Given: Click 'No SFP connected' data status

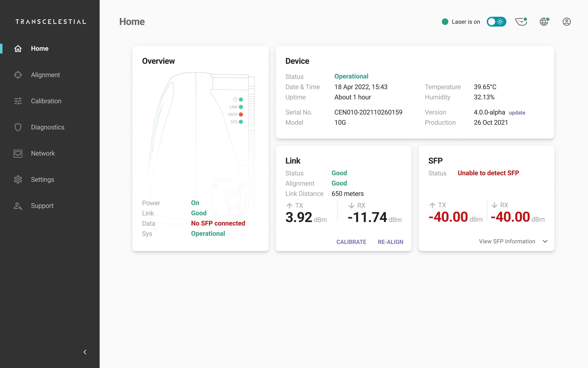Looking at the screenshot, I should pos(218,223).
